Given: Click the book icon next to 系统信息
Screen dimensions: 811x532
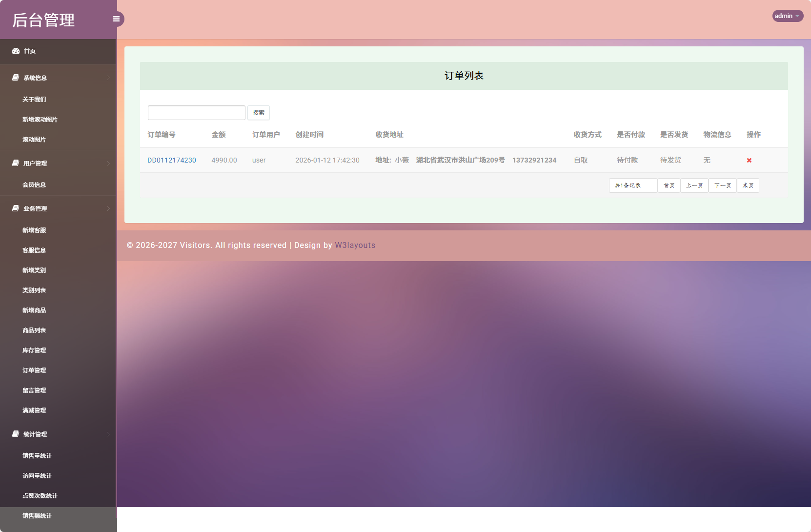Looking at the screenshot, I should 16,78.
